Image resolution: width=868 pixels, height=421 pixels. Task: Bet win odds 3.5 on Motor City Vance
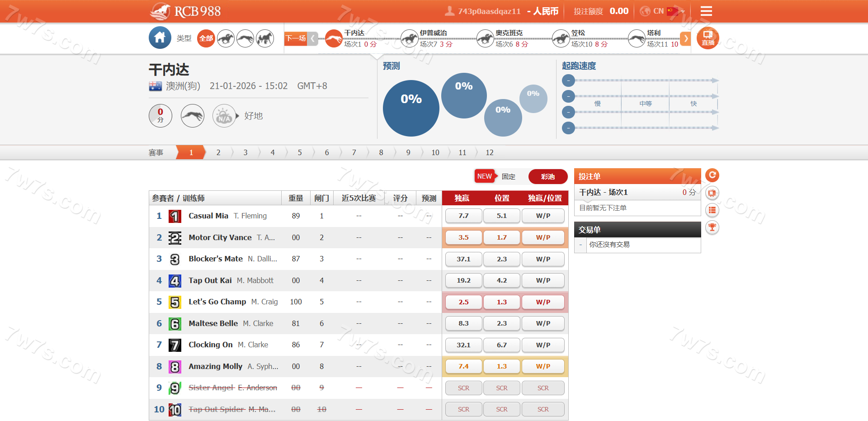463,237
